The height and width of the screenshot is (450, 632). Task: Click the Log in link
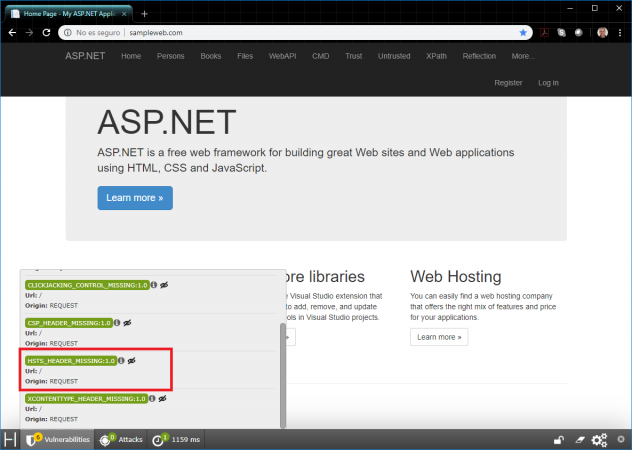548,83
